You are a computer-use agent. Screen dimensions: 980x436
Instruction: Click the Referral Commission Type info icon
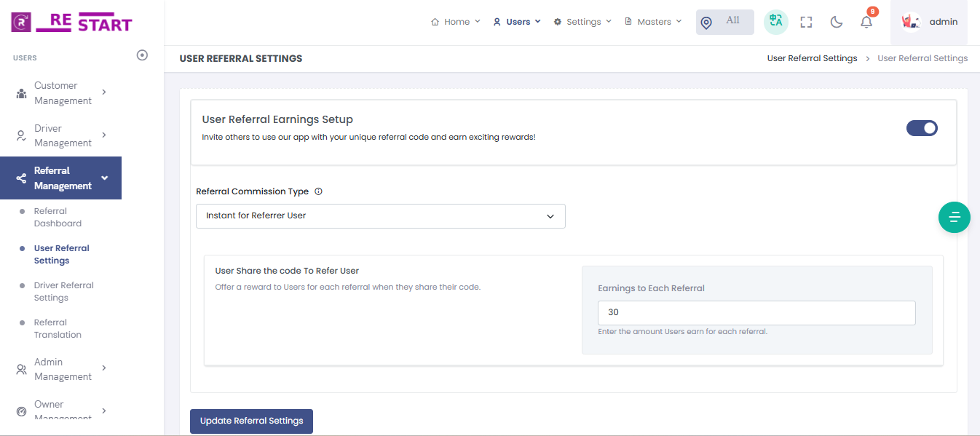(x=318, y=192)
